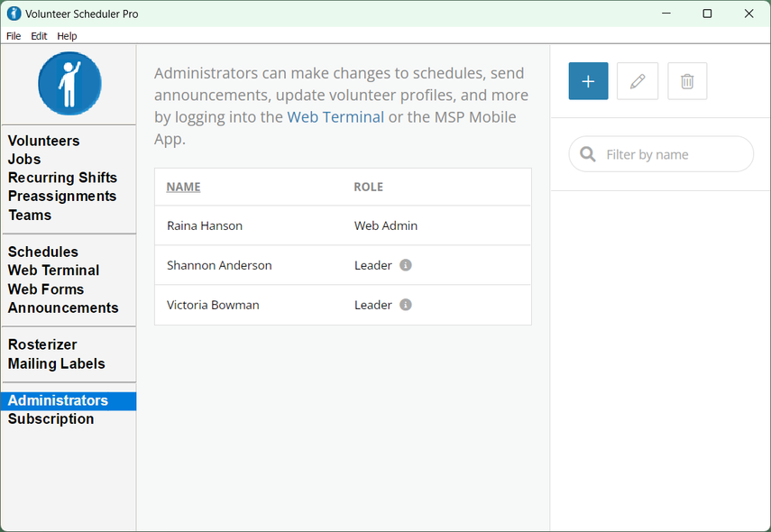This screenshot has height=532, width=771.
Task: Navigate to Schedules in the sidebar
Action: click(43, 252)
